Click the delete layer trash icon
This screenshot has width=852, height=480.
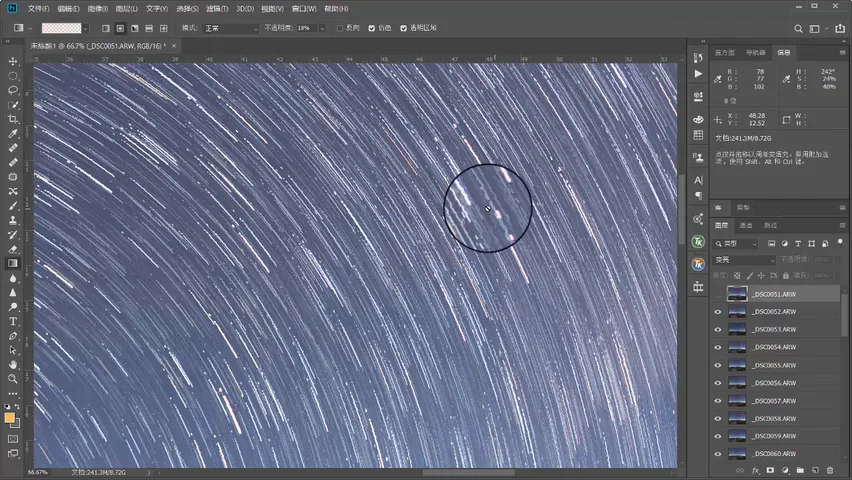830,470
